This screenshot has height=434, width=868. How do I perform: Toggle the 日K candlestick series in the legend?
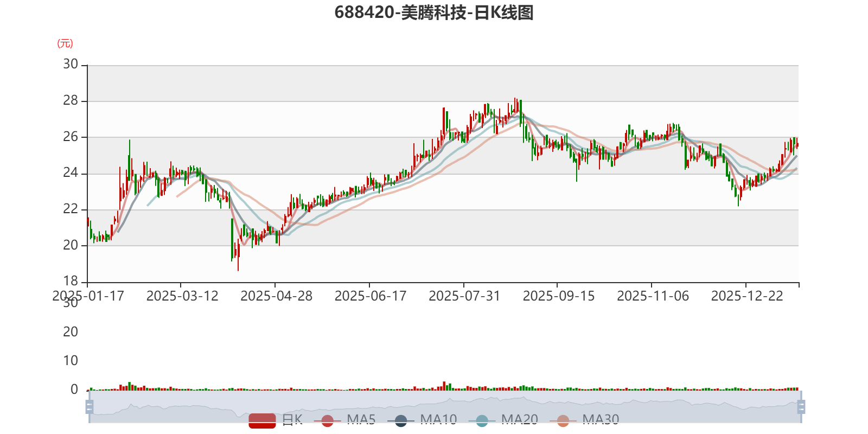(276, 419)
